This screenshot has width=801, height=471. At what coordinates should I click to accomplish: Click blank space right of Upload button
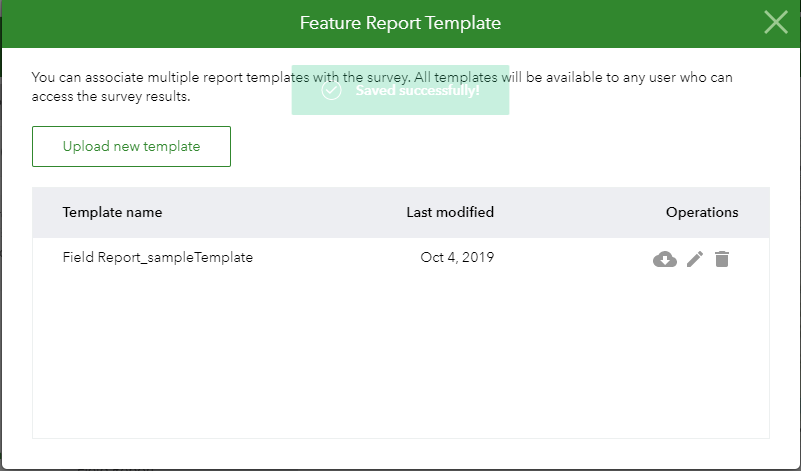(500, 146)
